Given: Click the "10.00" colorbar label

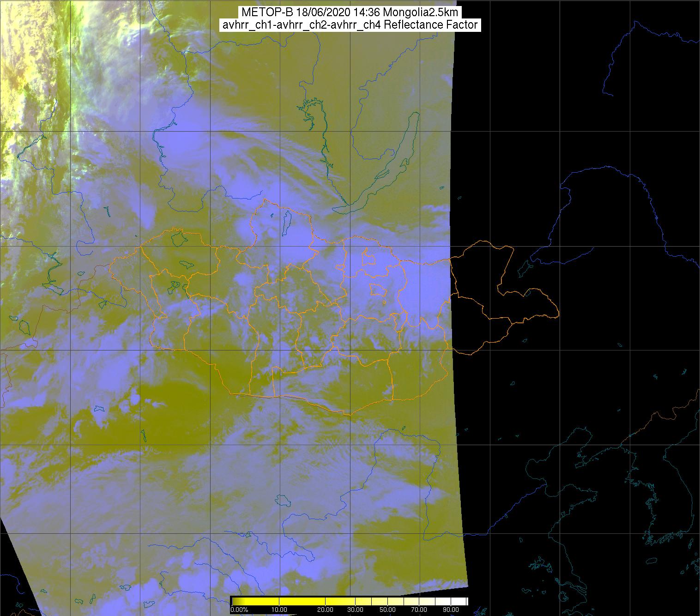Looking at the screenshot, I should pyautogui.click(x=280, y=610).
